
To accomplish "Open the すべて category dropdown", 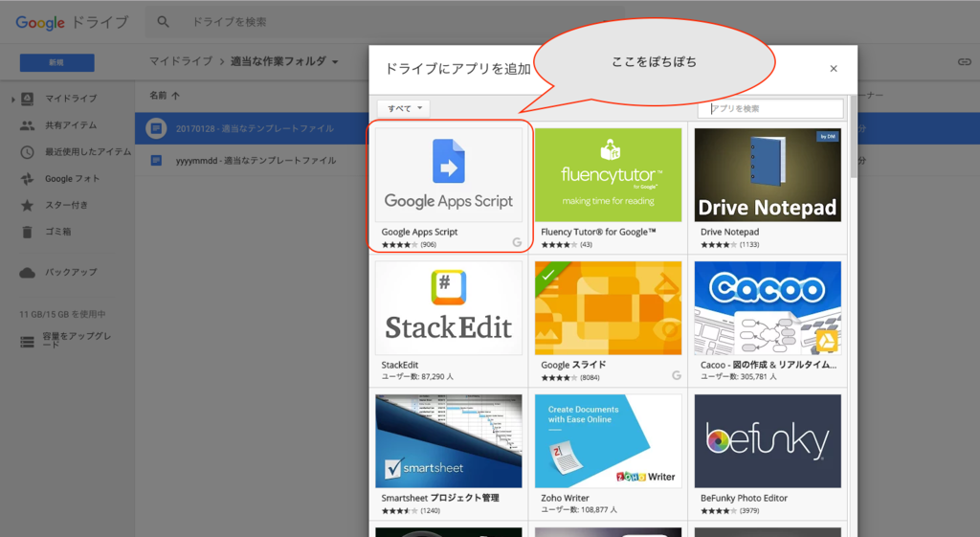I will [404, 108].
